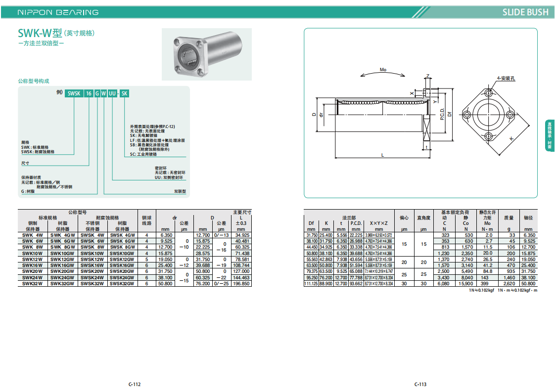555x392 pixels.
Task: Click the NIPPON BEARING header text
Action: (x=58, y=12)
